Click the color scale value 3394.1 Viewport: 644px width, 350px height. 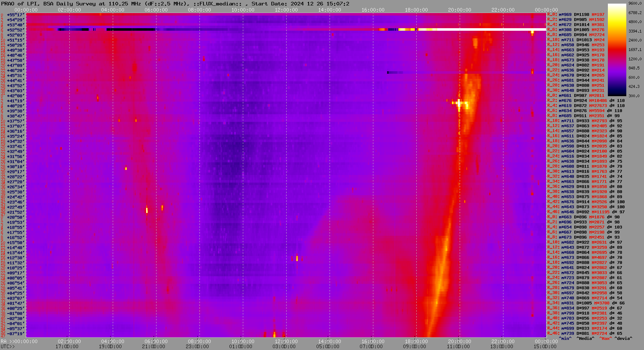635,31
